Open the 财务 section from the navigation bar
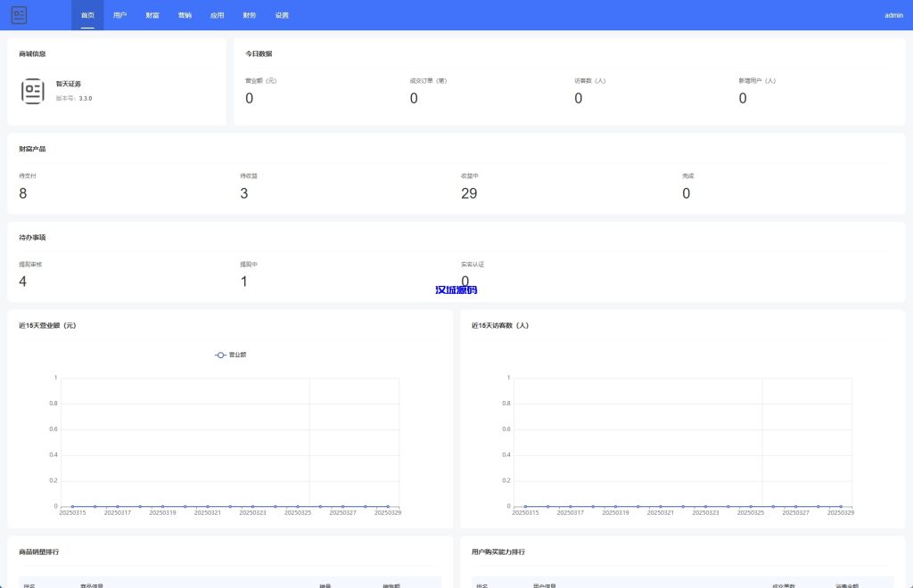The height and width of the screenshot is (588, 913). (x=250, y=15)
